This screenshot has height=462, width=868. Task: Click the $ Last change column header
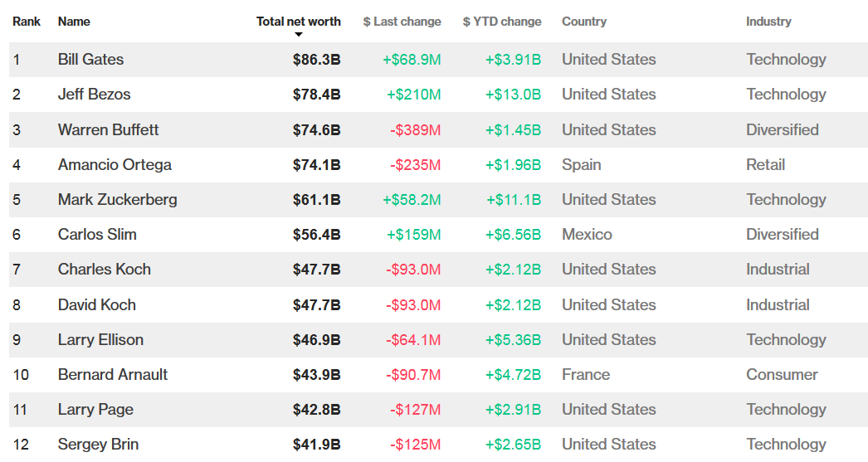(x=402, y=22)
